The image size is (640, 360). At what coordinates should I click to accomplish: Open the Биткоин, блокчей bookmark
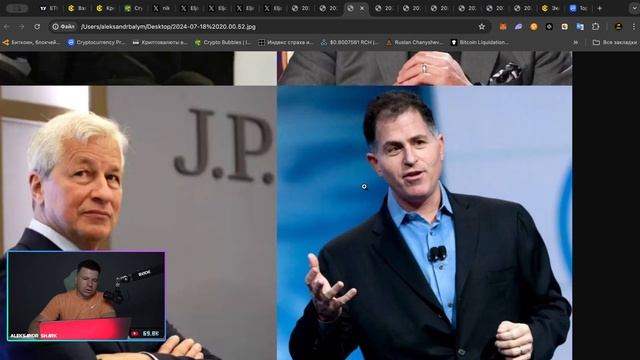click(x=31, y=42)
